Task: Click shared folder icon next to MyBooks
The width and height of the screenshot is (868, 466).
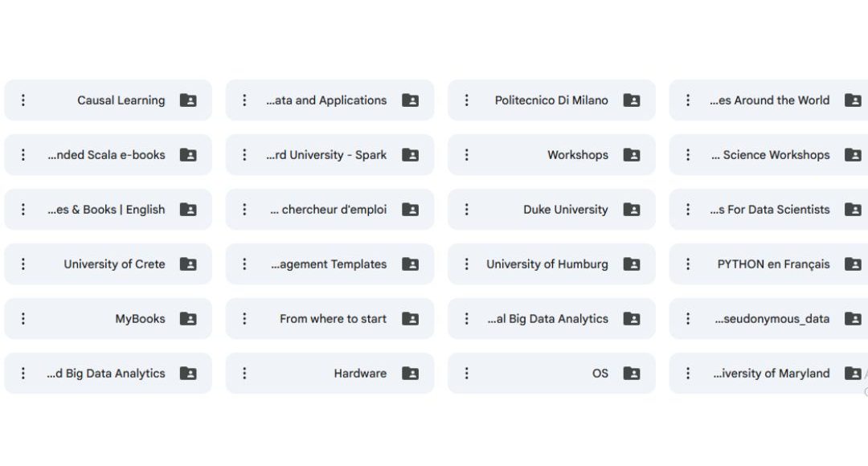Action: pyautogui.click(x=188, y=319)
